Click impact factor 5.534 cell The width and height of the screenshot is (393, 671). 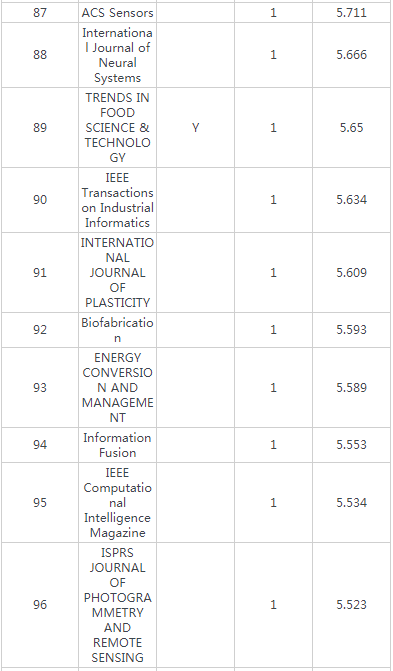point(351,502)
